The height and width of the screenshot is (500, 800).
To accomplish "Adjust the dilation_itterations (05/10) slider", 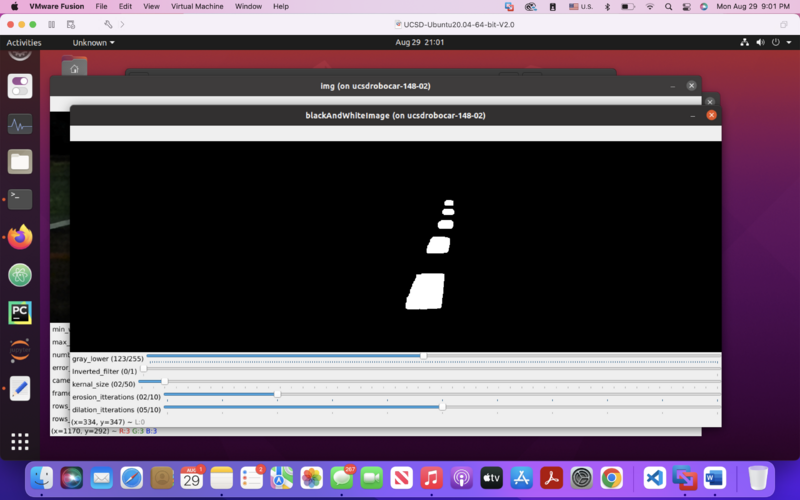I will point(442,407).
